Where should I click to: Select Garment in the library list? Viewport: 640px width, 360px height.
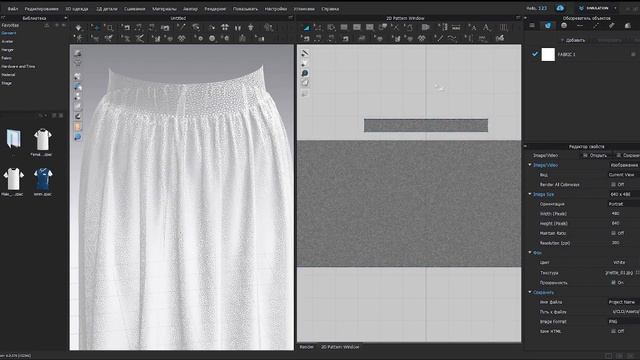pyautogui.click(x=9, y=33)
